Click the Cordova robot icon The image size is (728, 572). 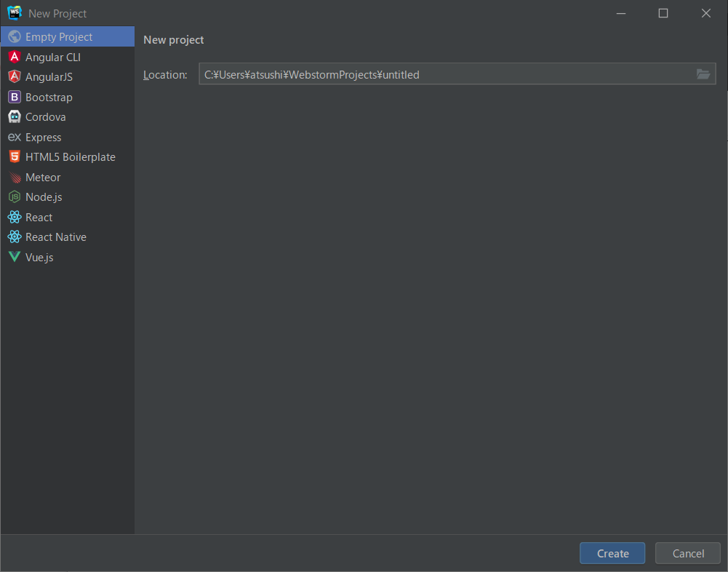[15, 116]
